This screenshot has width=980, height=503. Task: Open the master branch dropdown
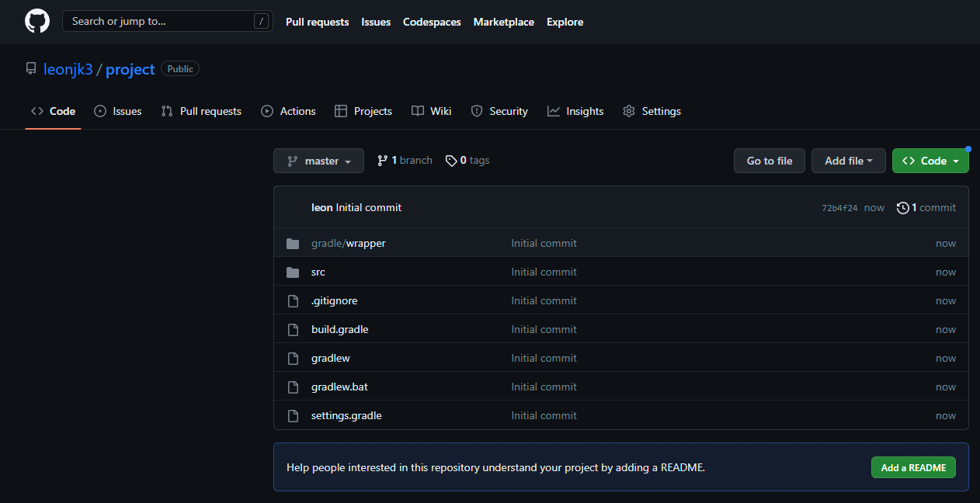(318, 161)
